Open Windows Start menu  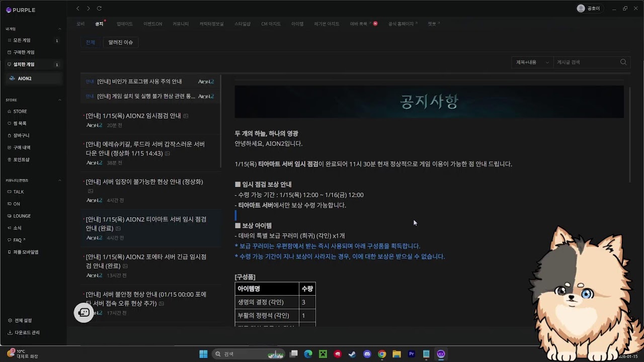(203, 354)
